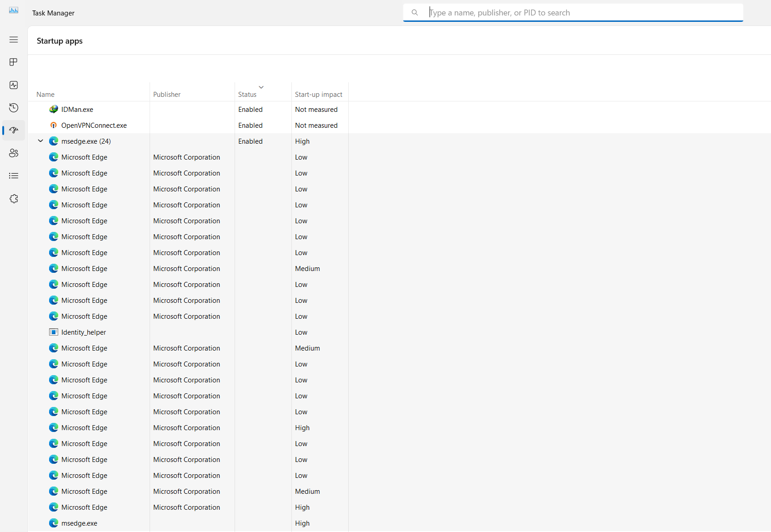Sort by the Start-up impact column header
This screenshot has width=771, height=532.
(319, 94)
